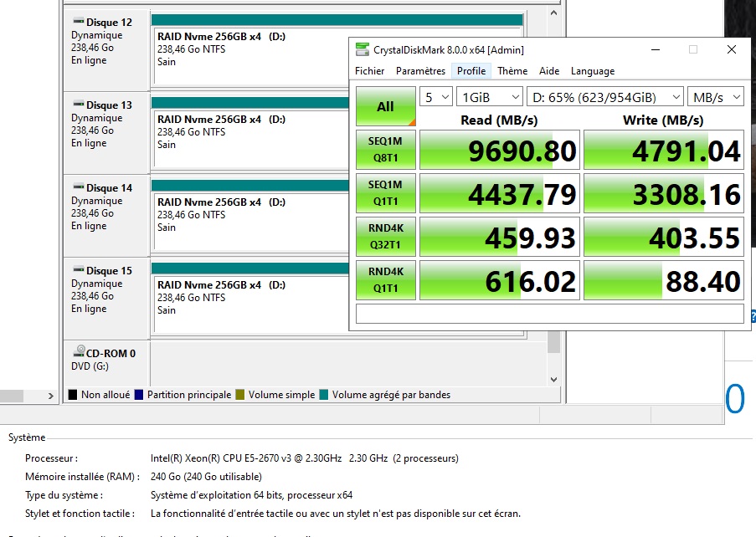Open the drive selection dropdown D: 65%
The height and width of the screenshot is (537, 756).
click(605, 97)
